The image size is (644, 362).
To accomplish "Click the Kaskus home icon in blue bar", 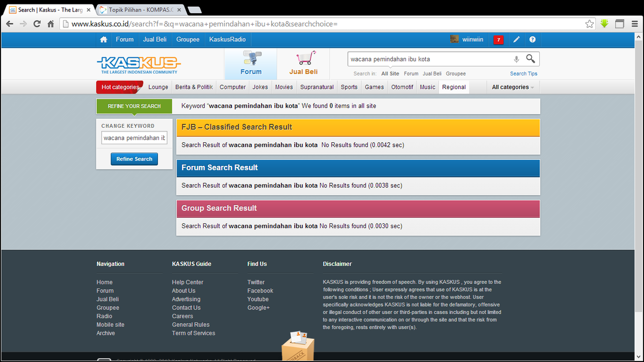I will (x=104, y=39).
